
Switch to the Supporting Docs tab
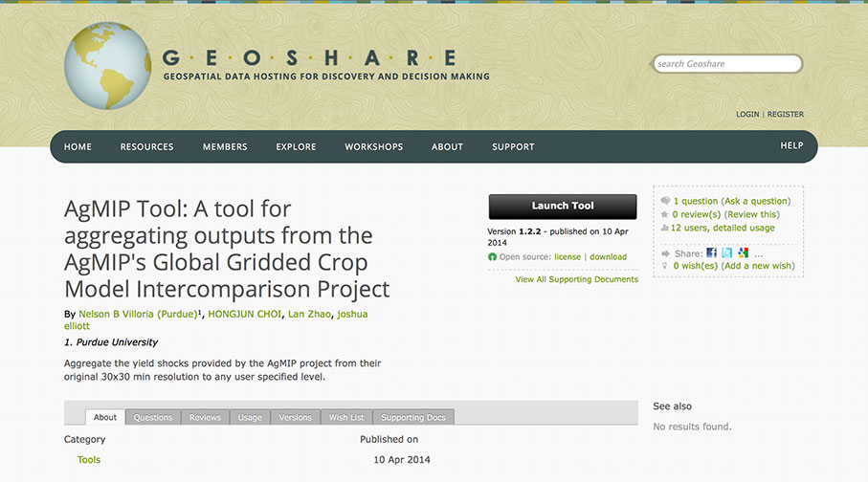click(413, 417)
